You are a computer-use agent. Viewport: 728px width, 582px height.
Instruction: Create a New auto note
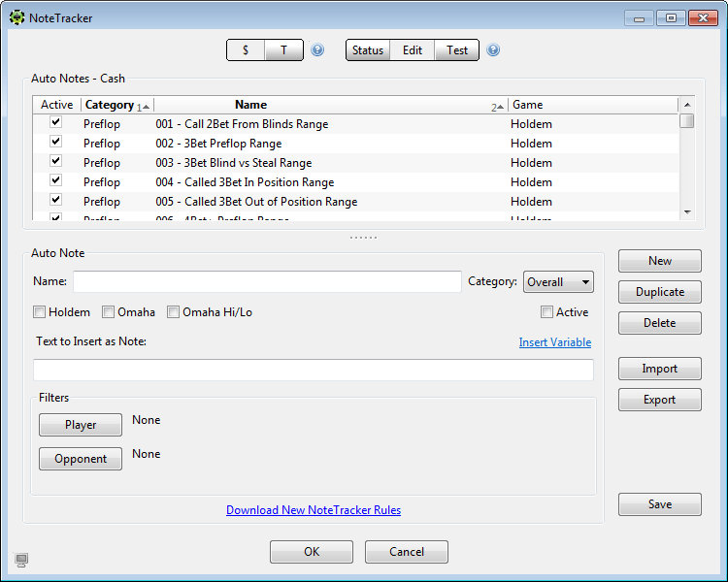coord(660,261)
